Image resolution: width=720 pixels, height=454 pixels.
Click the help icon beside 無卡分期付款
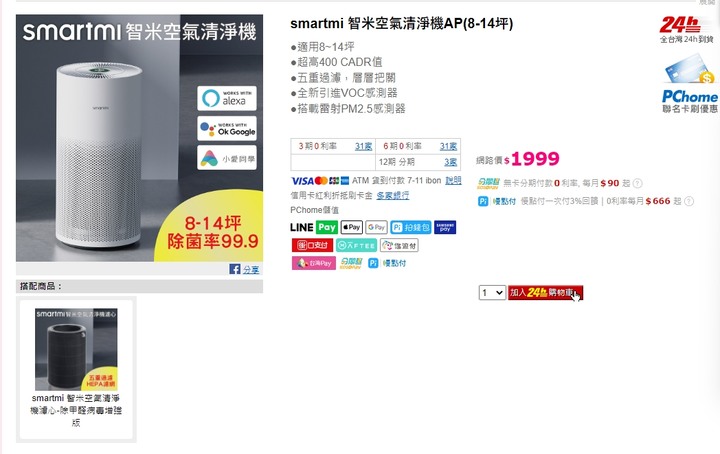tap(637, 184)
